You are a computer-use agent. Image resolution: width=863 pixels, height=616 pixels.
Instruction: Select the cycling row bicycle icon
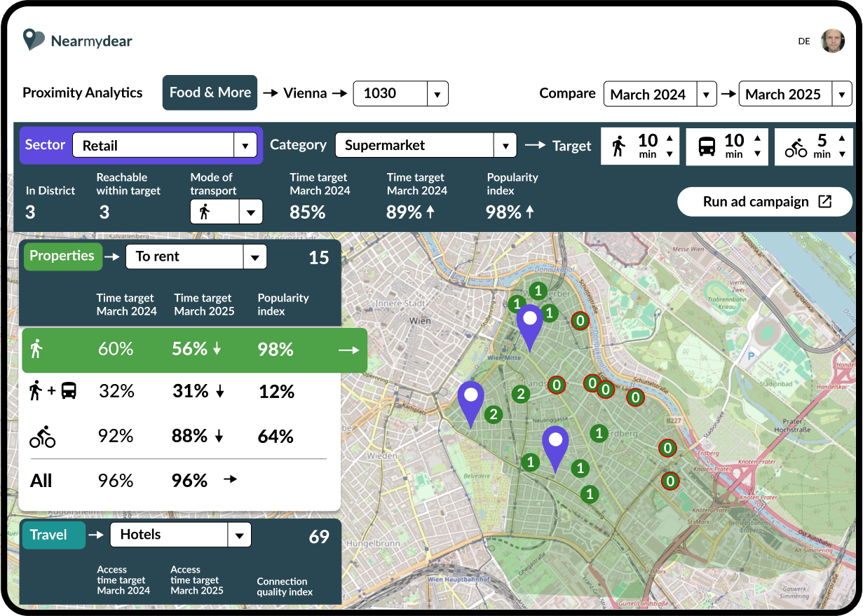42,437
